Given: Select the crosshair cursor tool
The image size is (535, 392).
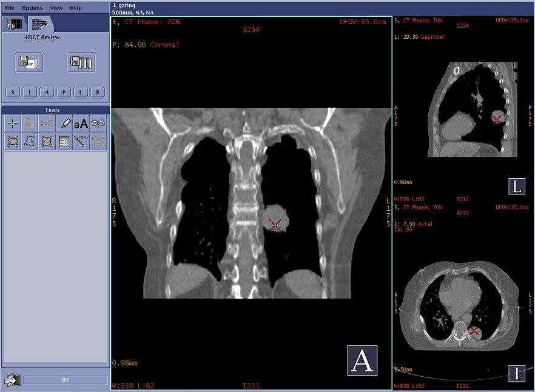Looking at the screenshot, I should (x=12, y=123).
